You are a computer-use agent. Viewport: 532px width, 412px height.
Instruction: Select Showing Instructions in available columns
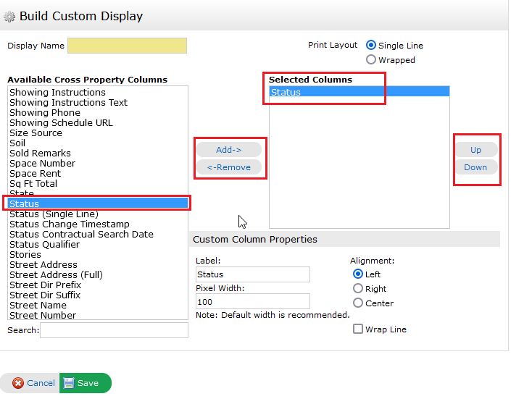tap(98, 92)
